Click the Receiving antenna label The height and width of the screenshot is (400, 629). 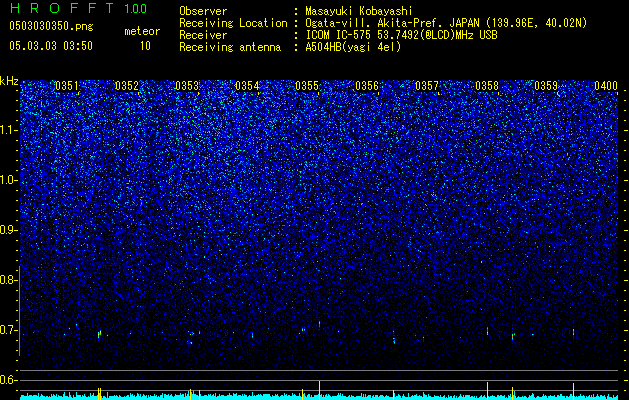[230, 47]
